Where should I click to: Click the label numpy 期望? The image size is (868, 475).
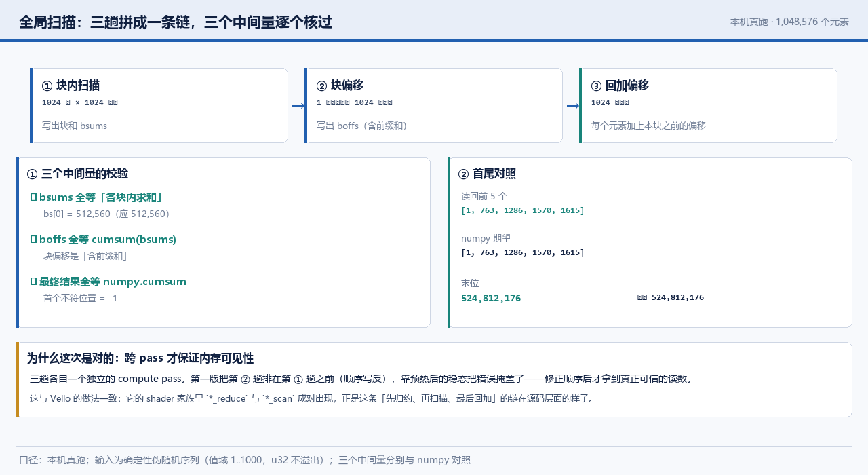tap(486, 238)
